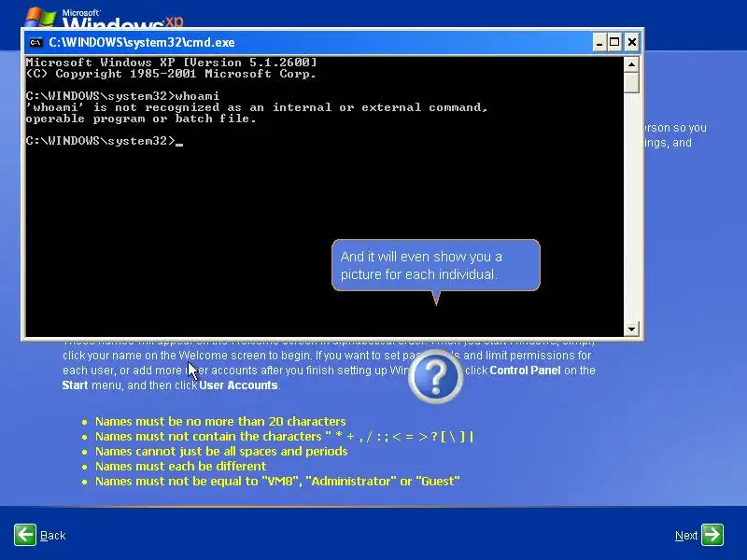
Task: Click the 'VMB, Administrator or Guest' rule
Action: click(277, 481)
